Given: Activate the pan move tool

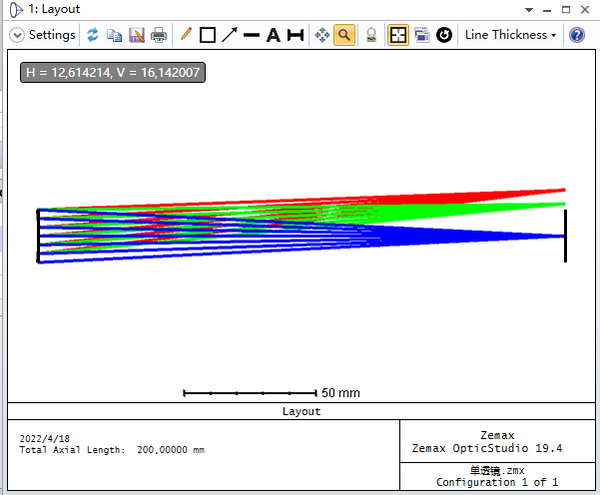Looking at the screenshot, I should coord(322,35).
